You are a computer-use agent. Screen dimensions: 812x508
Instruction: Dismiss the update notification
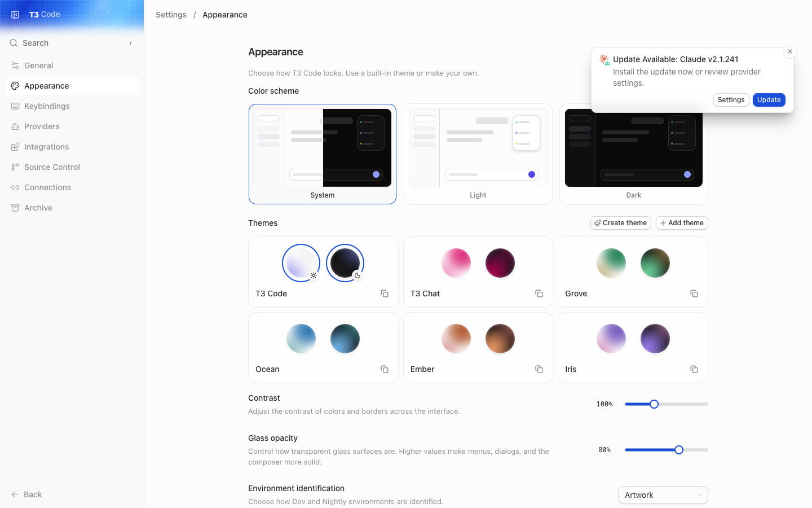[790, 51]
